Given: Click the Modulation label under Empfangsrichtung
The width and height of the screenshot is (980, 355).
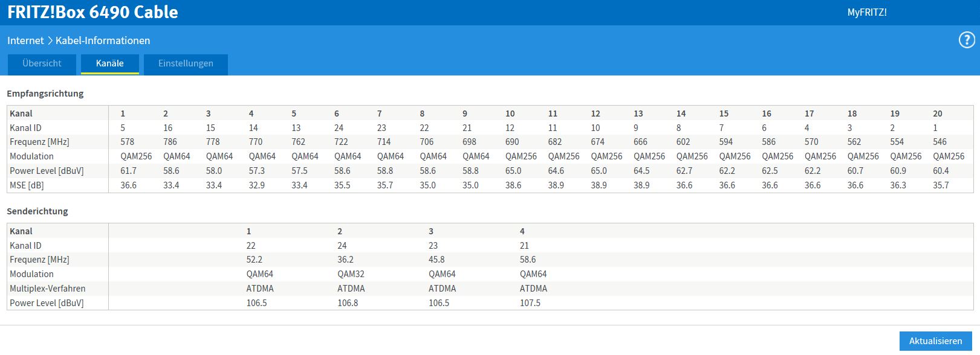Looking at the screenshot, I should pos(31,156).
